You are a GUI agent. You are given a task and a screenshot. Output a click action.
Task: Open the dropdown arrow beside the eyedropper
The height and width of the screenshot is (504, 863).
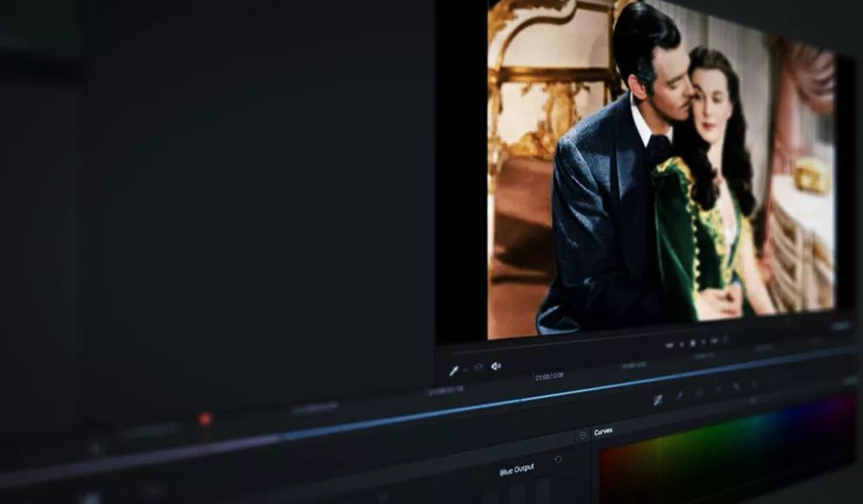pyautogui.click(x=465, y=370)
